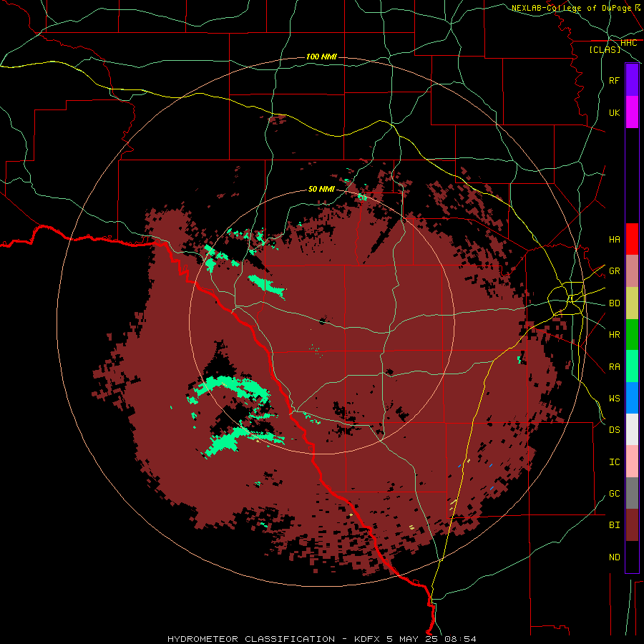Click the red HA legend swatch
Screen dimensions: 644x644
[x=632, y=239]
